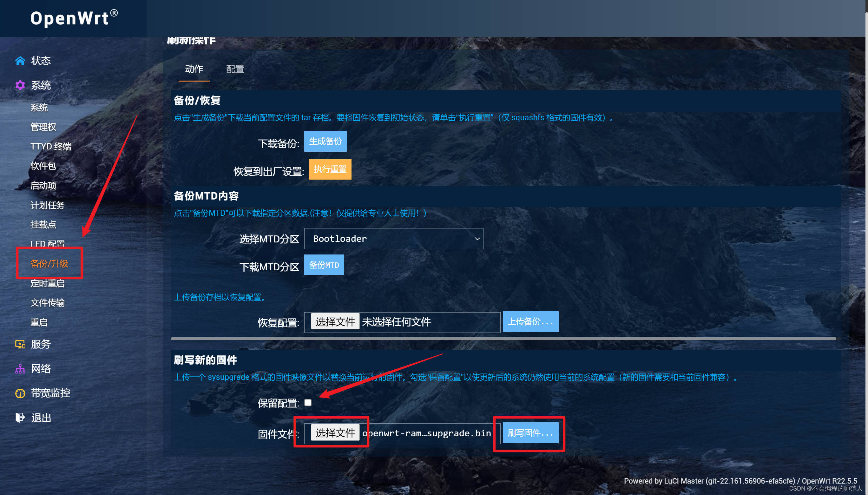Open TTYD 终端 in the sidebar
The width and height of the screenshot is (868, 495).
pos(51,146)
